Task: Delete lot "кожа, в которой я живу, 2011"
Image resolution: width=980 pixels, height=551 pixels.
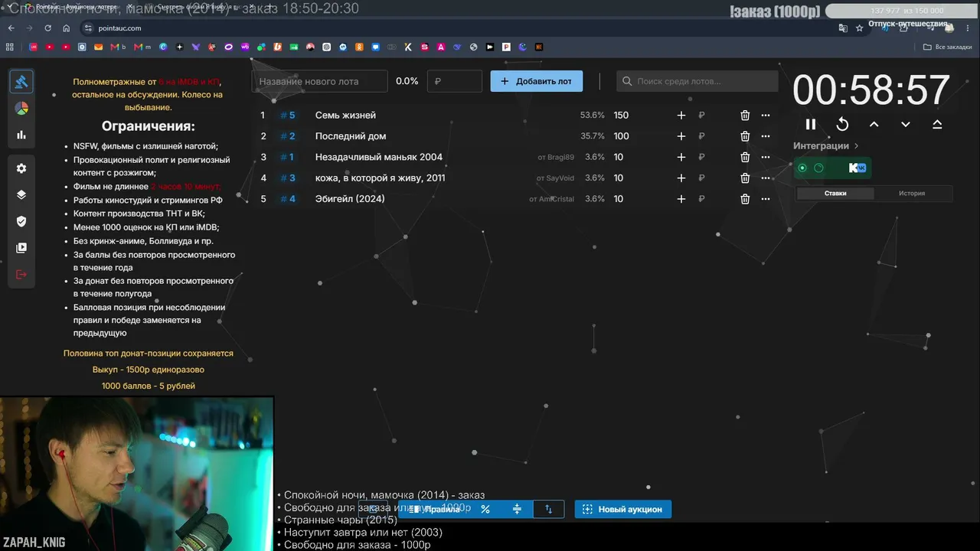Action: (745, 178)
